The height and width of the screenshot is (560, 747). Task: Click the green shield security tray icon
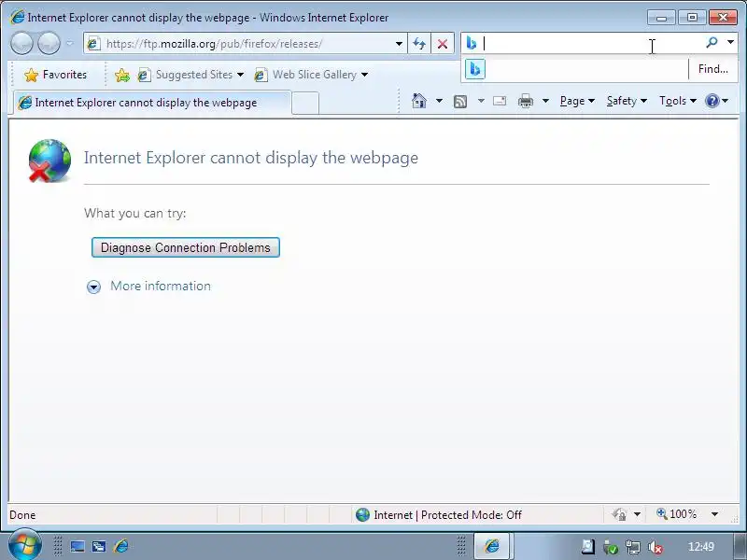[x=611, y=548]
